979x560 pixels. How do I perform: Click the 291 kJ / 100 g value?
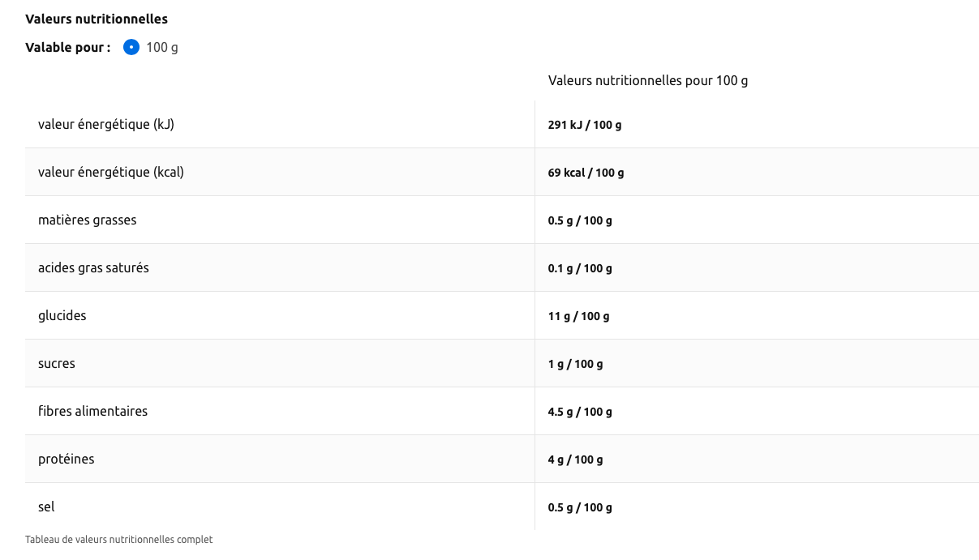click(584, 125)
